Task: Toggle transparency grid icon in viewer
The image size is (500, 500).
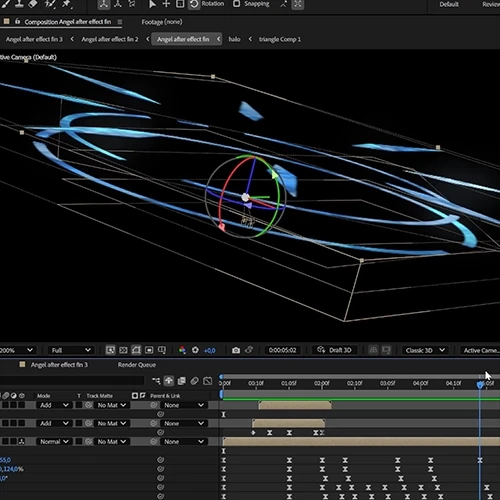Action: [x=123, y=350]
